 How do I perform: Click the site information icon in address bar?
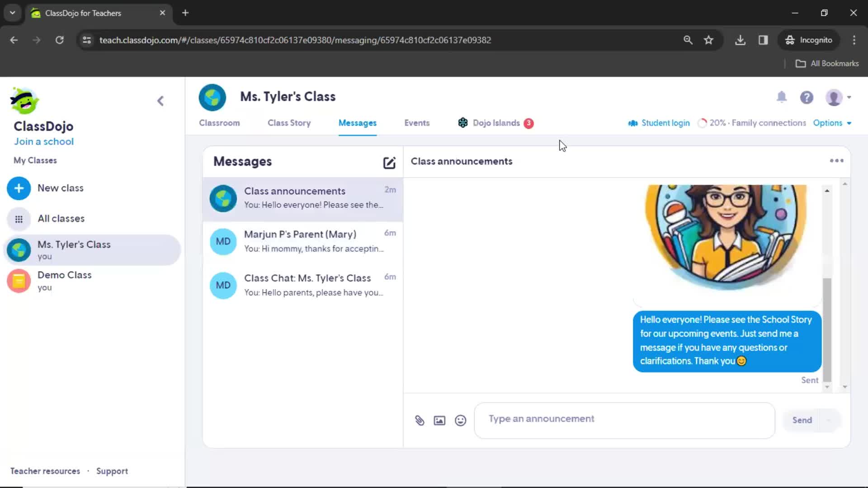(x=87, y=40)
